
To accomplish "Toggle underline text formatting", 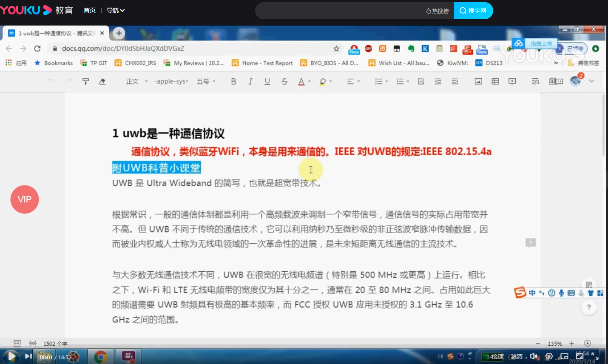I will pos(267,81).
